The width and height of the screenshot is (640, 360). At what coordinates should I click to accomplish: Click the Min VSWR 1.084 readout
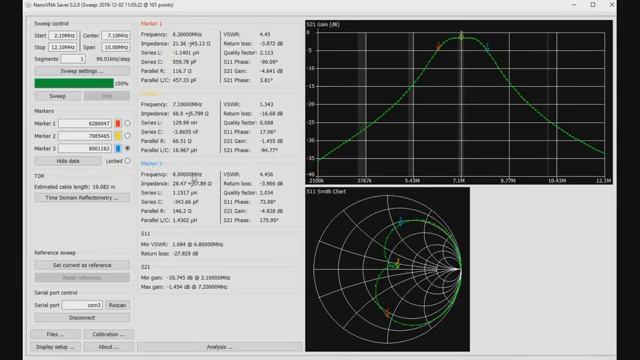click(182, 244)
